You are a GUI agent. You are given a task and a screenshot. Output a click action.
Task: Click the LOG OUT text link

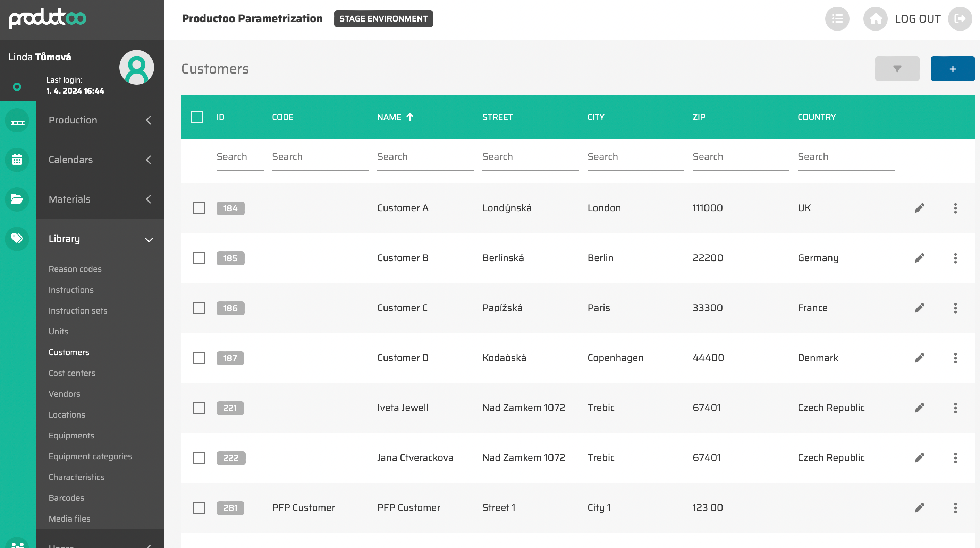pos(917,19)
